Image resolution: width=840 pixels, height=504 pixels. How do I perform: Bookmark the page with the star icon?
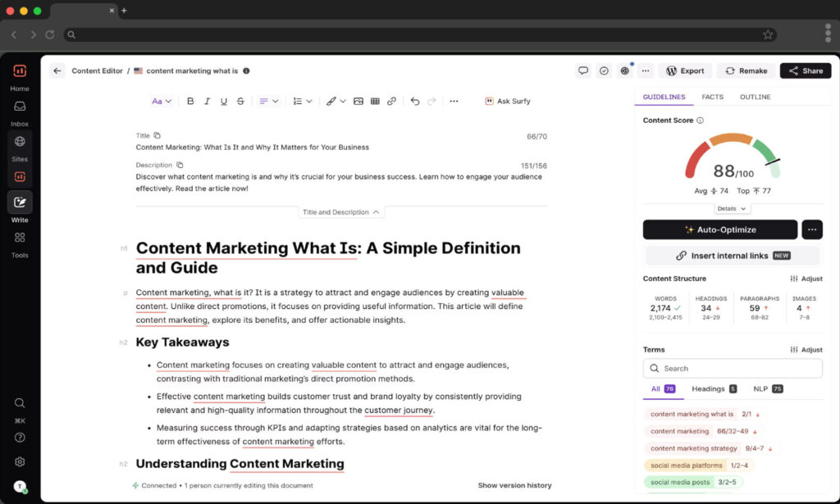tap(768, 34)
